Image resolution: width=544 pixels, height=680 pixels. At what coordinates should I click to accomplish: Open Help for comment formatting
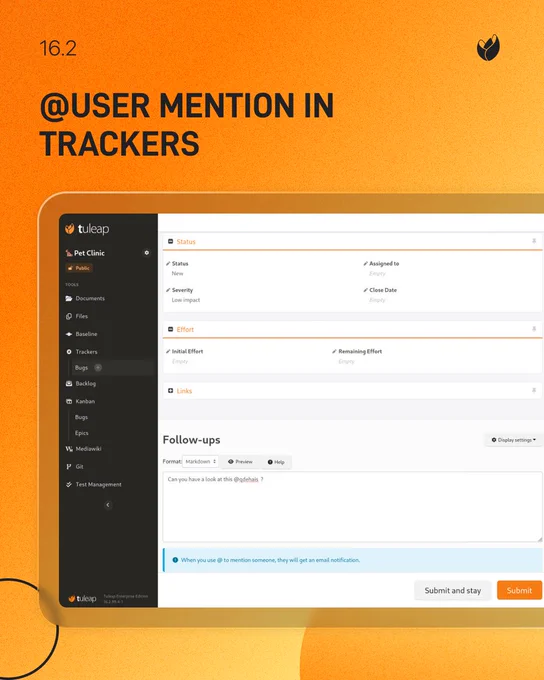[276, 462]
